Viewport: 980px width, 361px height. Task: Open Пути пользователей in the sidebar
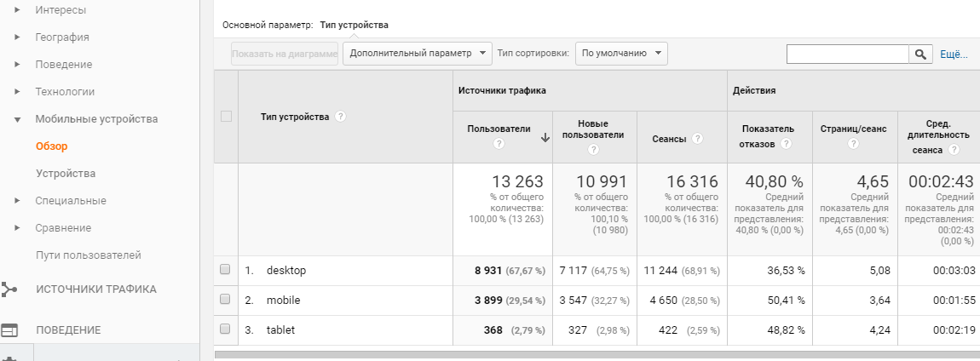point(88,255)
